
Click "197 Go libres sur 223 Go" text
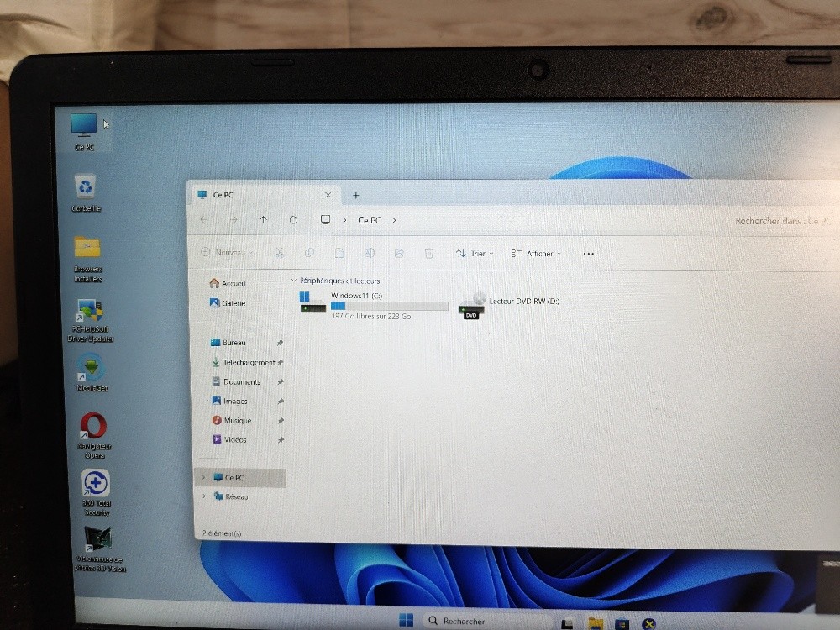371,316
